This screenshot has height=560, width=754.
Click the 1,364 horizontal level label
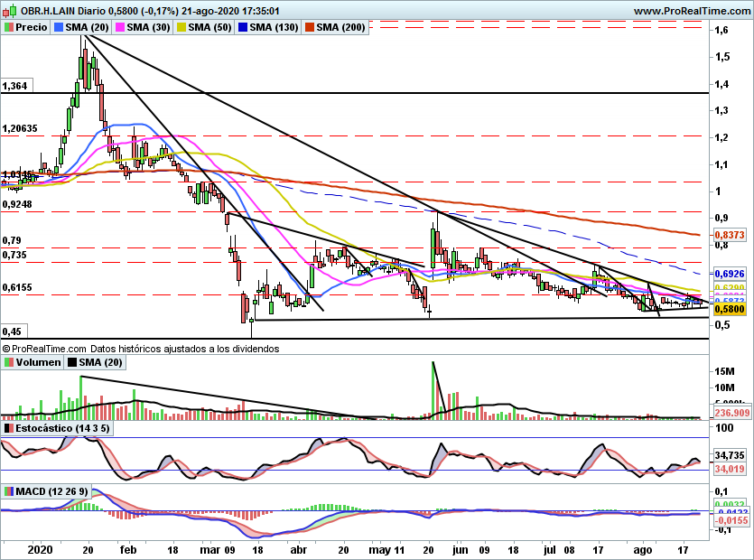pos(17,86)
